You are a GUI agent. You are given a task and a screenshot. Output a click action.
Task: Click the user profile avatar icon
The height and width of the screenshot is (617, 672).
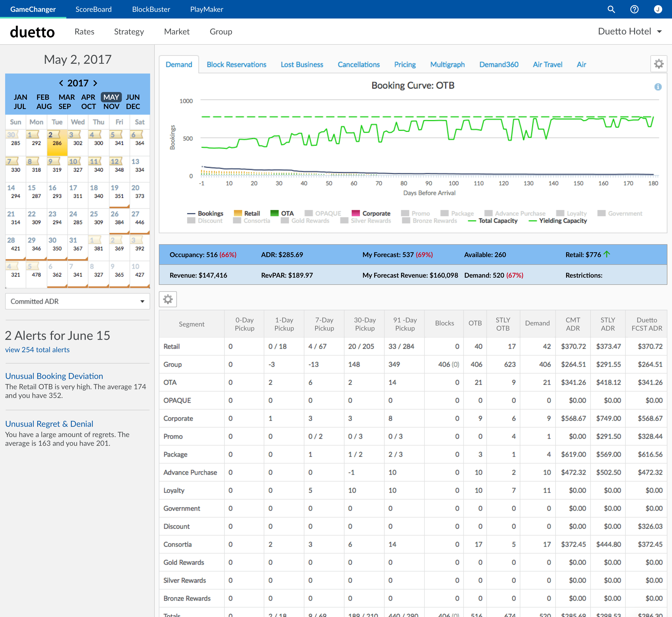(x=658, y=9)
